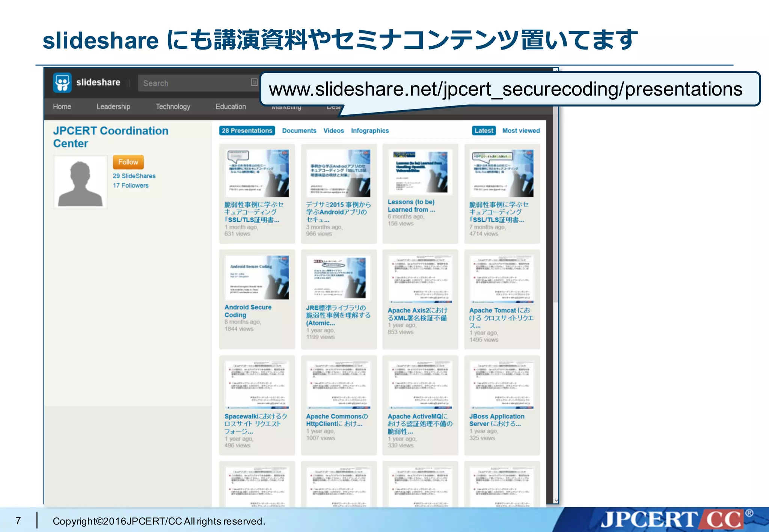This screenshot has width=769, height=532.
Task: Switch to the Documents tab
Action: [299, 131]
